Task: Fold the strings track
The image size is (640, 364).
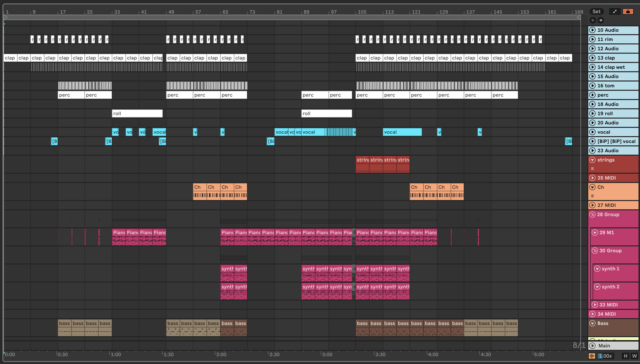Action: tap(592, 160)
